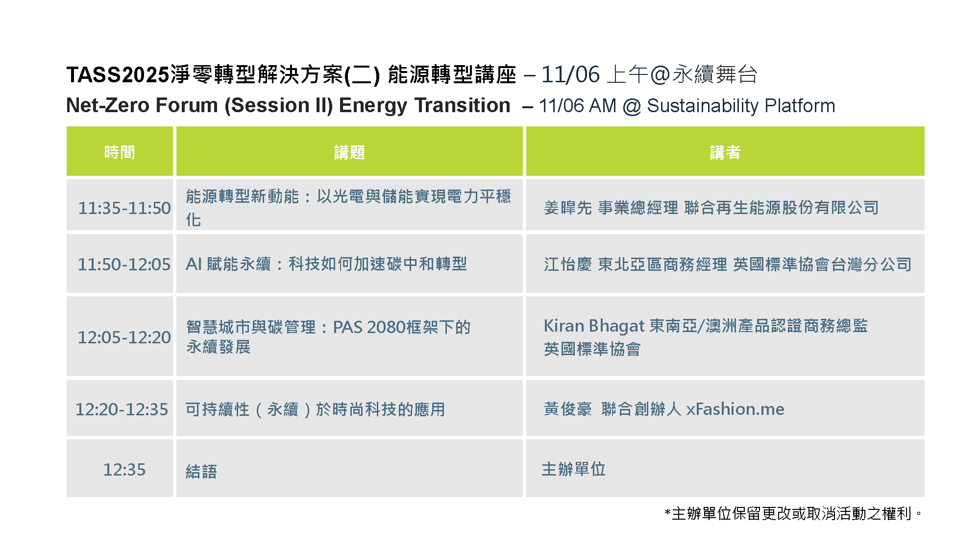
Task: Click the PAS 2080 smart city topic
Action: click(328, 336)
